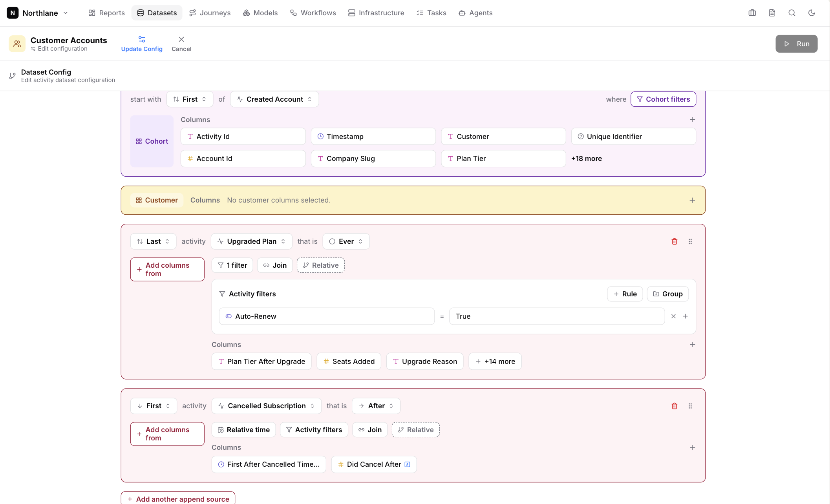The width and height of the screenshot is (830, 504).
Task: Show +14 more Upgraded Plan columns
Action: pyautogui.click(x=495, y=362)
